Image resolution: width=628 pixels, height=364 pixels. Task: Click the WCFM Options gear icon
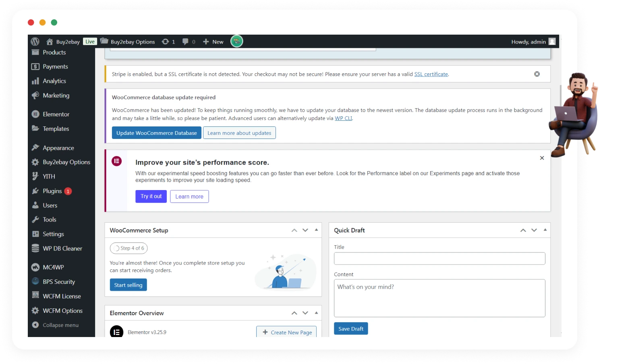click(x=35, y=310)
